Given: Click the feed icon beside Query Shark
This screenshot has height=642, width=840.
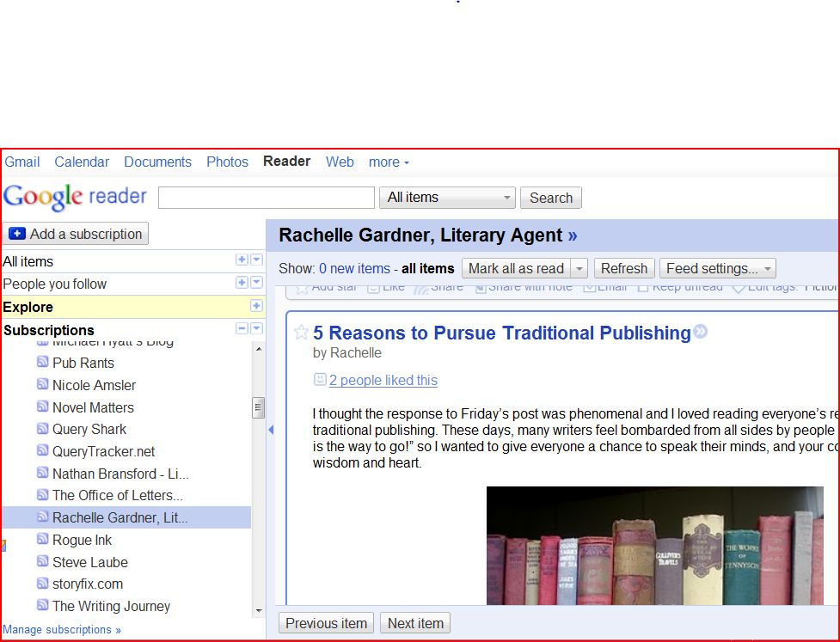Looking at the screenshot, I should point(43,429).
